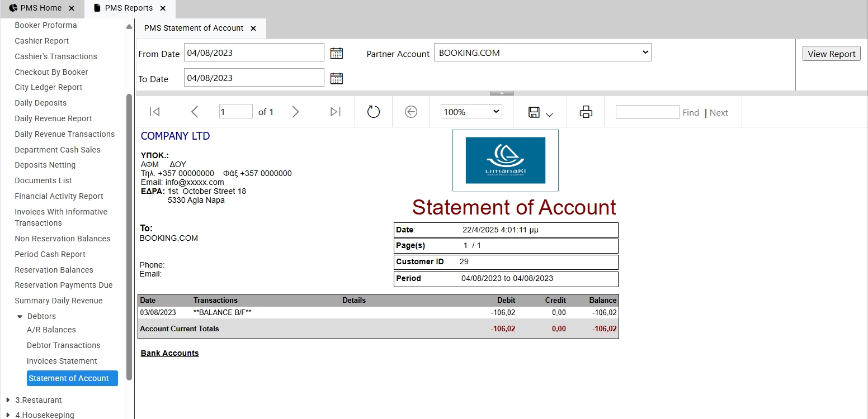Select Statement of Account in sidebar

coord(72,378)
